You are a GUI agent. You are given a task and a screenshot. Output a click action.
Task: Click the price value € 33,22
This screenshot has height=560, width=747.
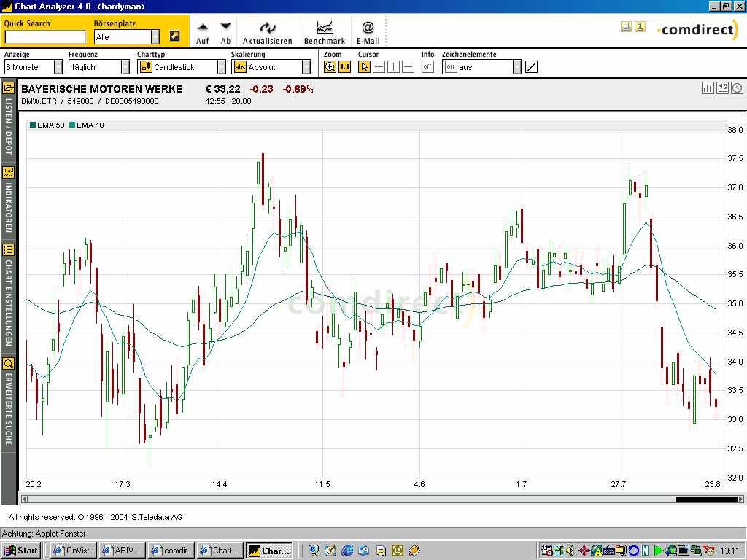click(222, 89)
